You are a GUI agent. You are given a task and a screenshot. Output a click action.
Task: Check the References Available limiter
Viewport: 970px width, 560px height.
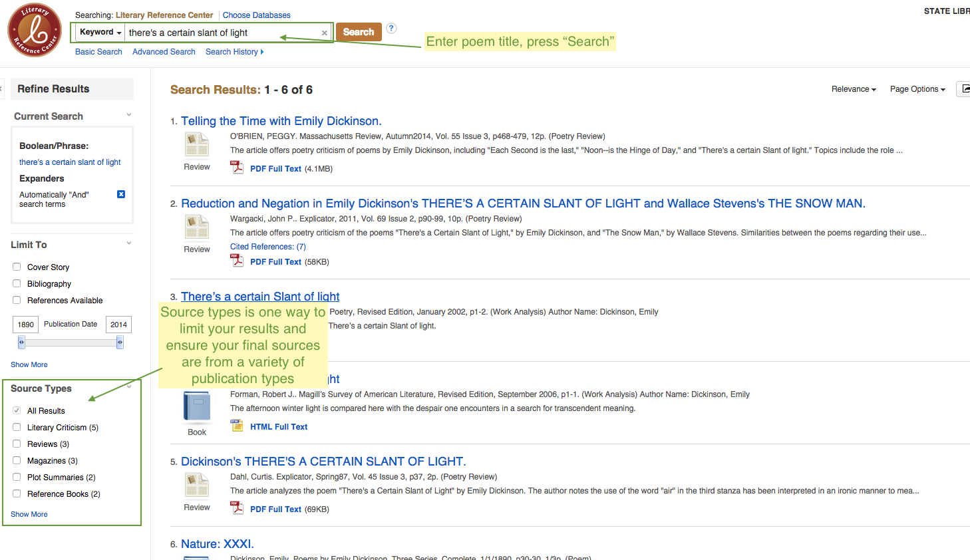pos(17,300)
